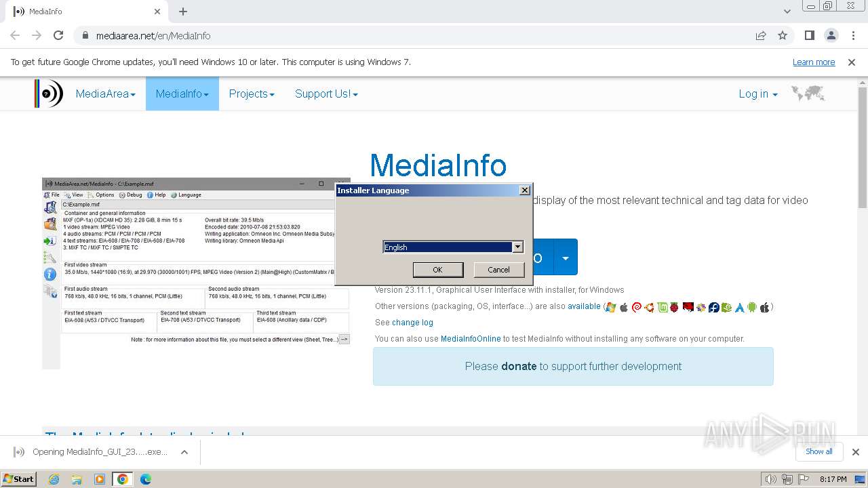
Task: Switch to the MediaInfo browser tab
Action: click(x=87, y=12)
